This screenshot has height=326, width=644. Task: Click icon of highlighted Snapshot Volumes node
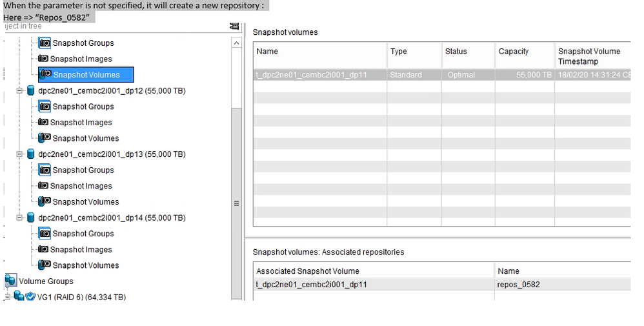(45, 74)
